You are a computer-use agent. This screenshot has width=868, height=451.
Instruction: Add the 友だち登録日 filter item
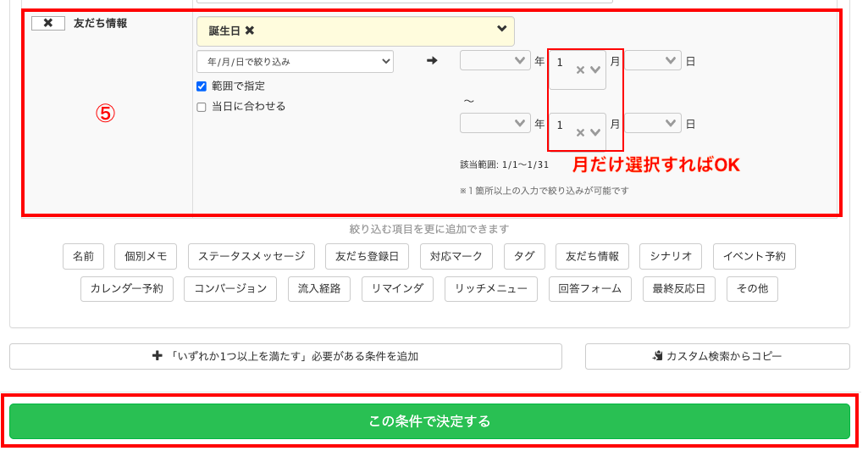[367, 257]
